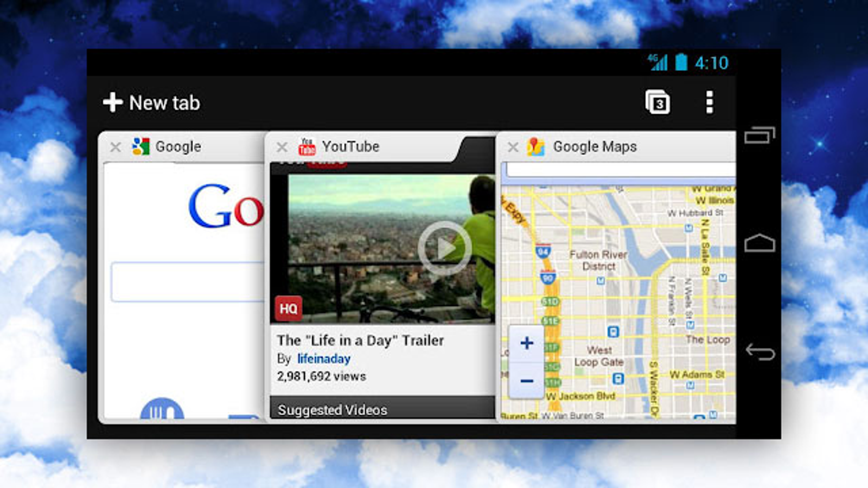Close the Google tab
868x488 pixels.
pos(116,147)
